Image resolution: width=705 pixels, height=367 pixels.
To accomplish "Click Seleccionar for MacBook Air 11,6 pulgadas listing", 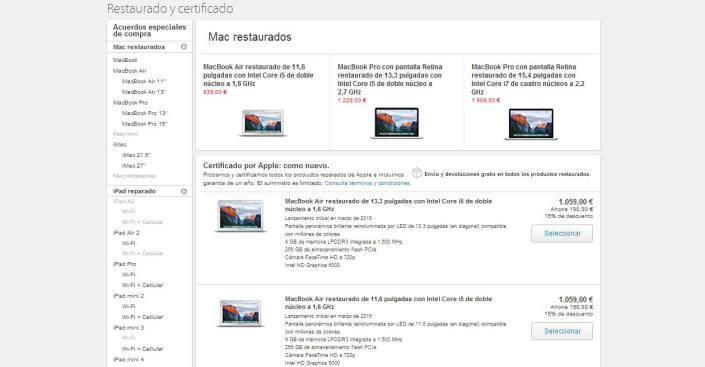I will (562, 331).
